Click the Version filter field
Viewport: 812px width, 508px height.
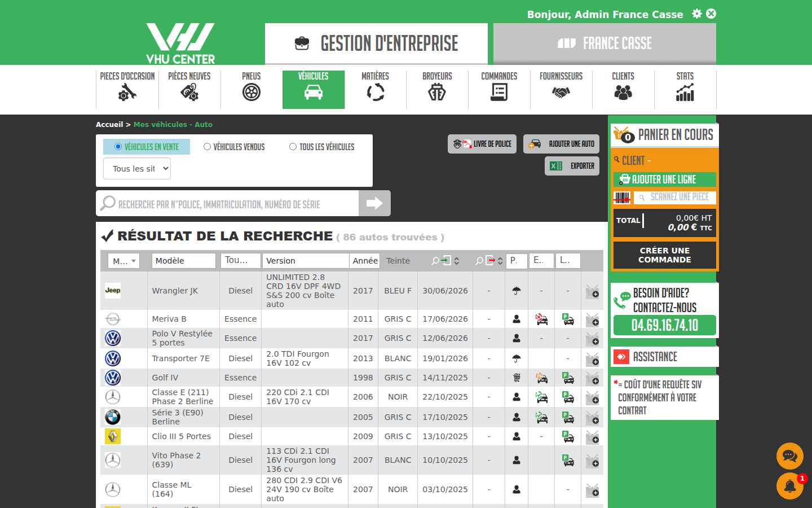tap(306, 261)
